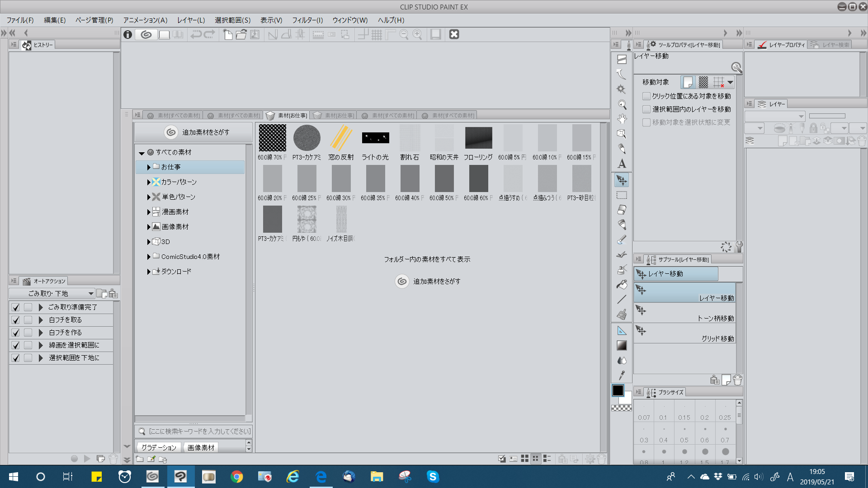Uncheck the ごみ取り準備完了 auto action

pyautogui.click(x=16, y=307)
